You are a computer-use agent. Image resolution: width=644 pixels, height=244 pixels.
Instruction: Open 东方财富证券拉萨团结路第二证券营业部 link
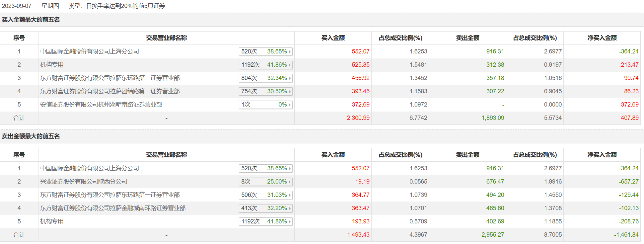pyautogui.click(x=110, y=91)
